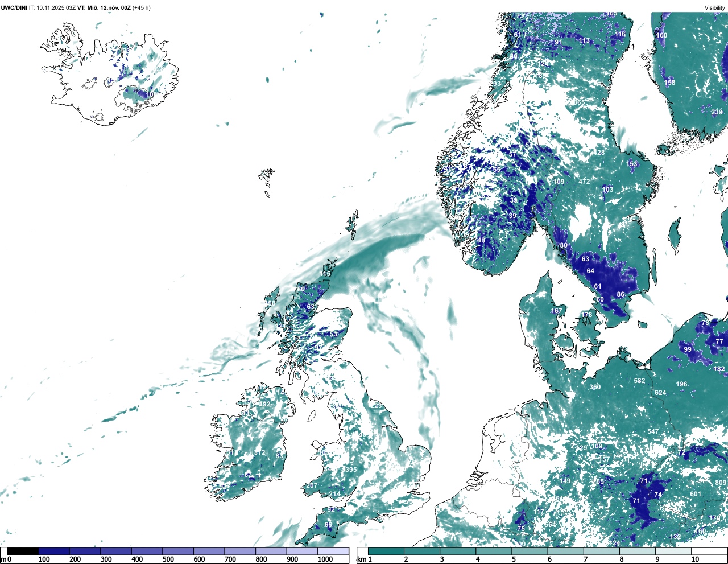Click the 'm' unit label on legend
This screenshot has height=564, width=728.
pos(3,559)
